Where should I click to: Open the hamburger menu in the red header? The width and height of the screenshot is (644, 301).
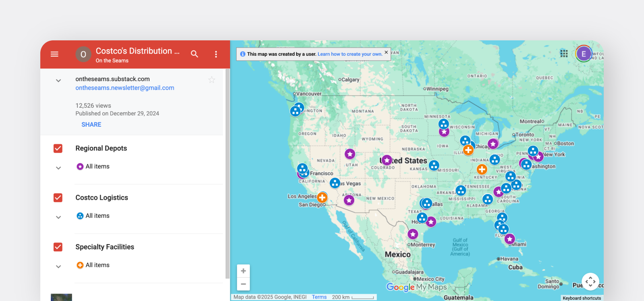coord(54,54)
